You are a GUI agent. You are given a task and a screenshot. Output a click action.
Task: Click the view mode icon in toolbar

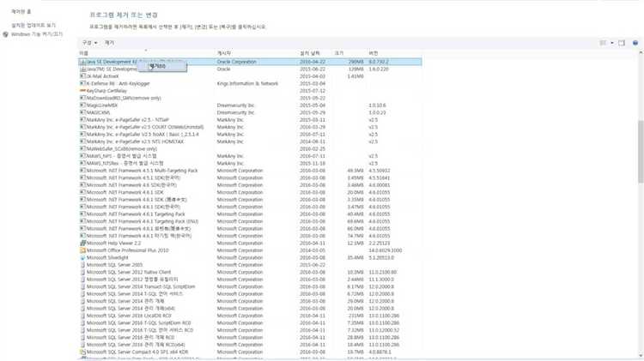(x=603, y=43)
